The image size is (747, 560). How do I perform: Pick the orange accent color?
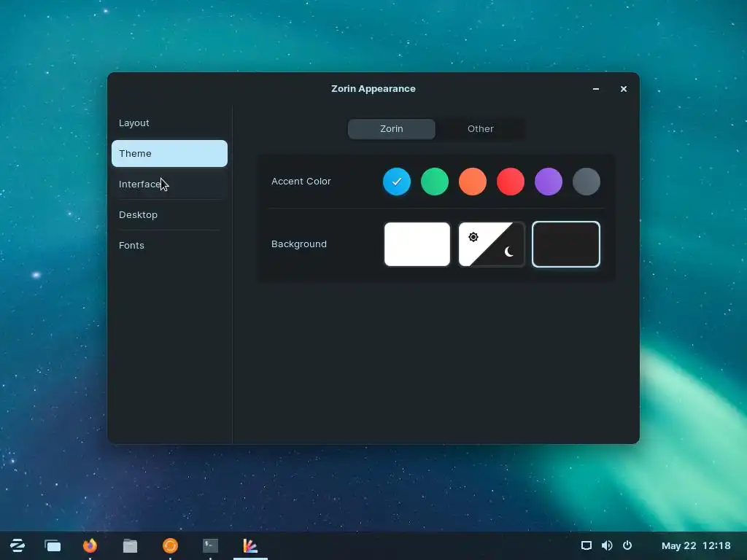click(473, 182)
